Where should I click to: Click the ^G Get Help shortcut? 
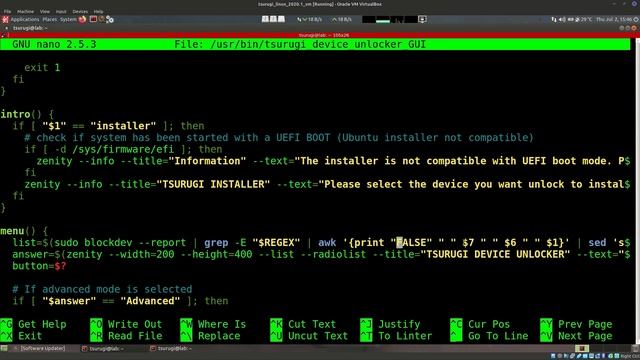(x=33, y=324)
